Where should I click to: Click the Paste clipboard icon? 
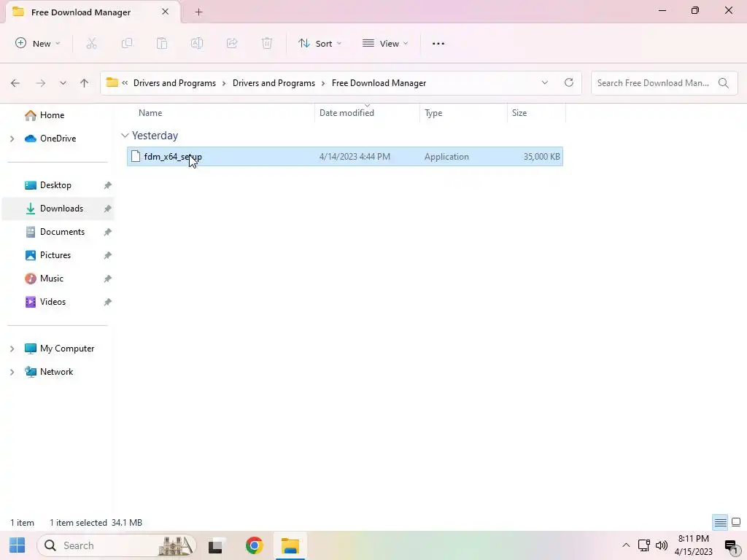[x=162, y=43]
